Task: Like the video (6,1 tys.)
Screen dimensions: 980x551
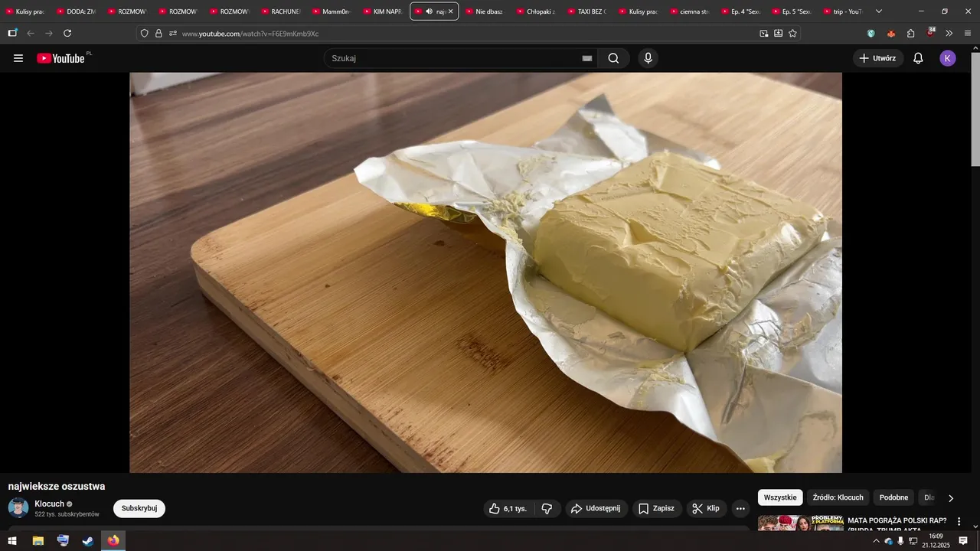Action: pyautogui.click(x=508, y=508)
